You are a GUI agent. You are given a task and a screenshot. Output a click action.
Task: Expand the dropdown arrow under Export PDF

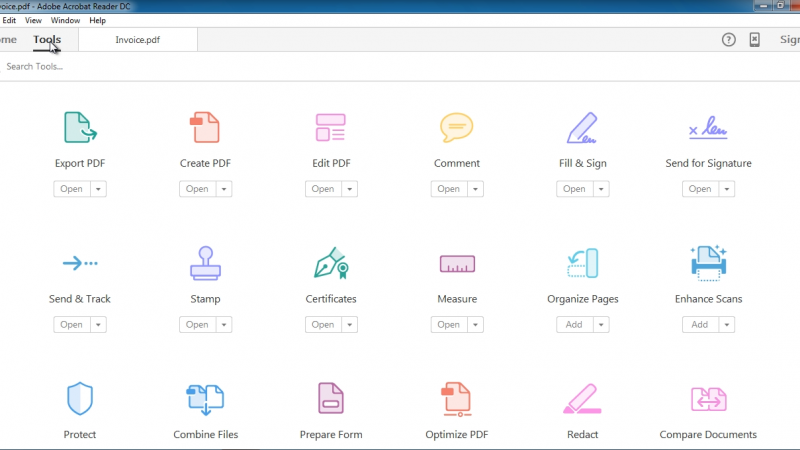click(98, 189)
